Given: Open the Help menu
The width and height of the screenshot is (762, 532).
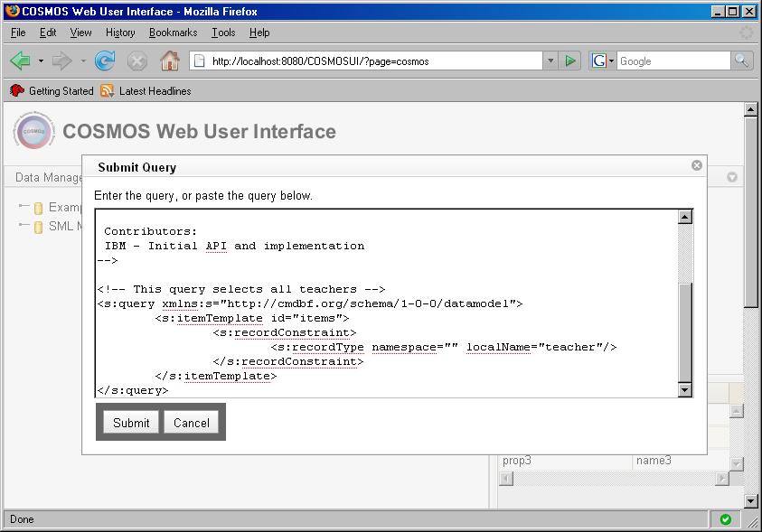Looking at the screenshot, I should click(259, 33).
